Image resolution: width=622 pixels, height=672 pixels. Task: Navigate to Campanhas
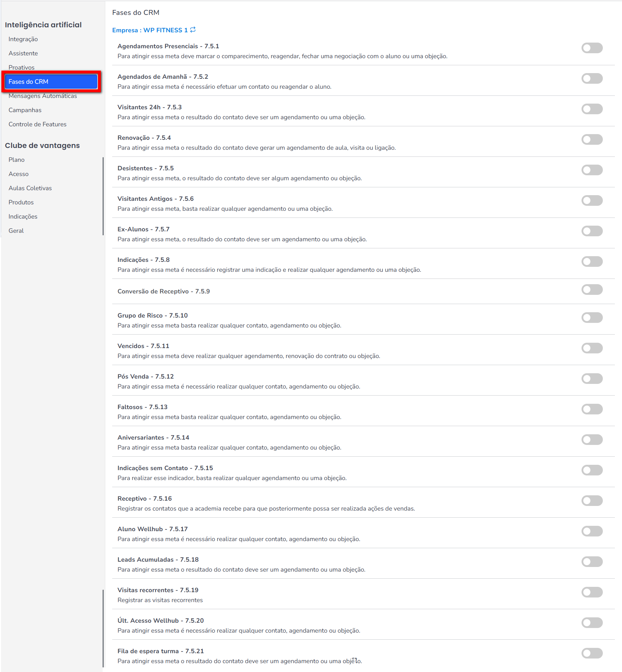pyautogui.click(x=25, y=110)
